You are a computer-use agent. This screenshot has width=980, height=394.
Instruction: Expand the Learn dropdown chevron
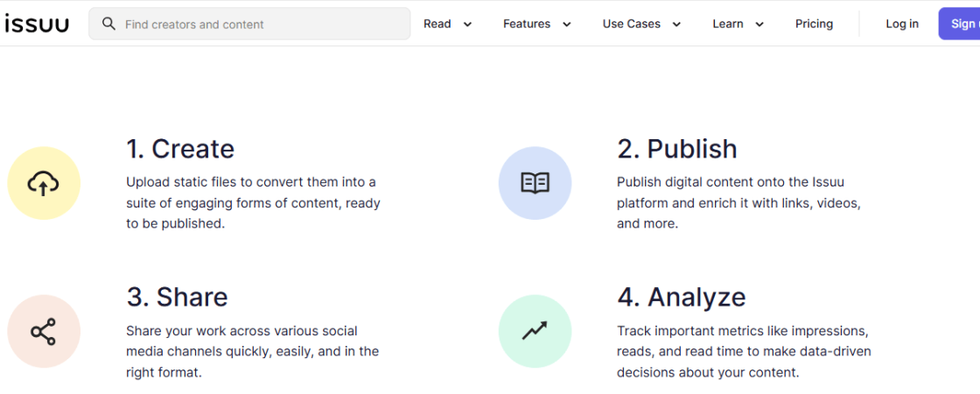click(x=759, y=25)
